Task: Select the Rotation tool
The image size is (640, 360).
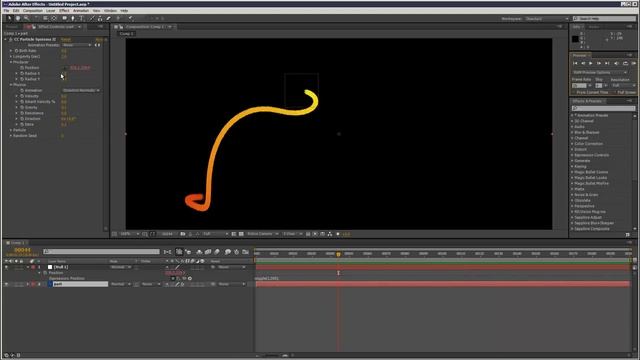Action: 36,18
